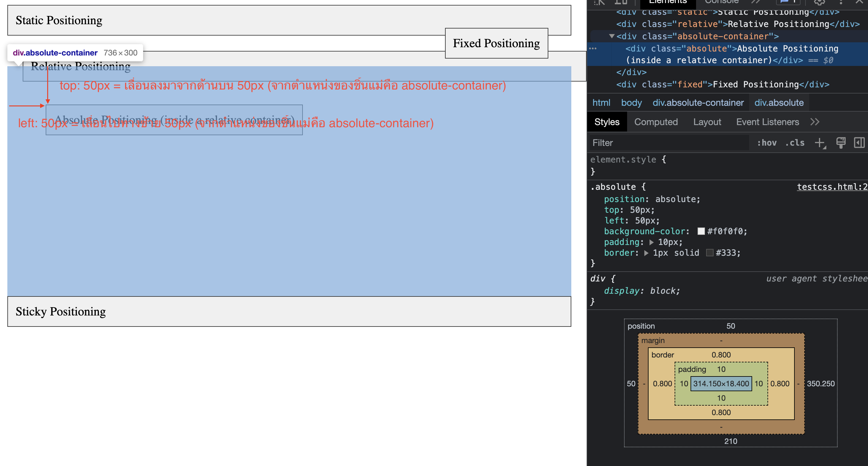
Task: Click the element.style rule block
Action: (x=728, y=166)
